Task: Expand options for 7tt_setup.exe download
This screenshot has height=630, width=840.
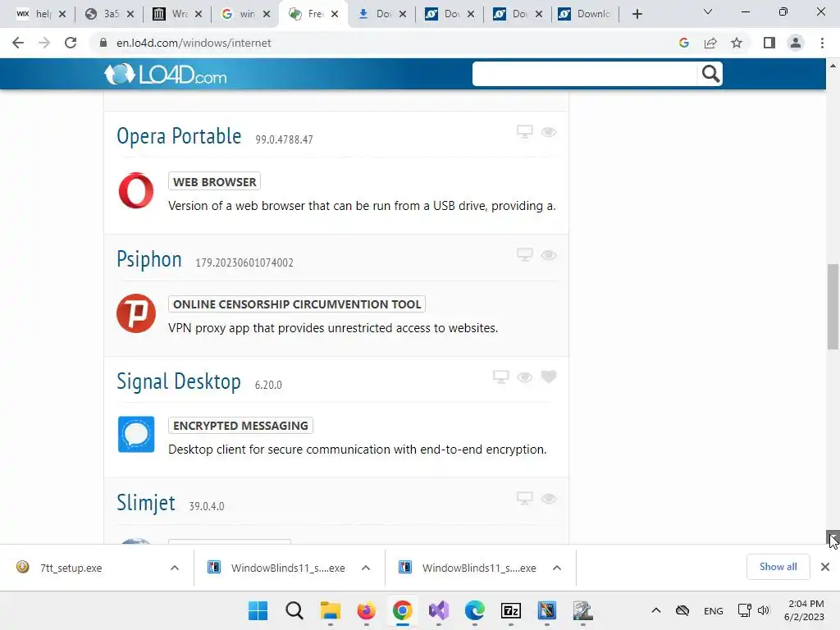Action: (175, 568)
